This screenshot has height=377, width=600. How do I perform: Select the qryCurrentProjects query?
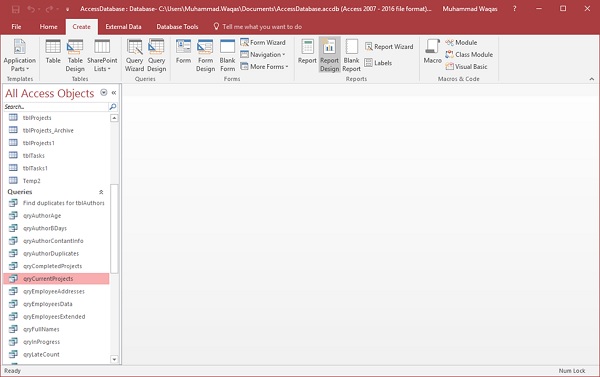(x=56, y=279)
